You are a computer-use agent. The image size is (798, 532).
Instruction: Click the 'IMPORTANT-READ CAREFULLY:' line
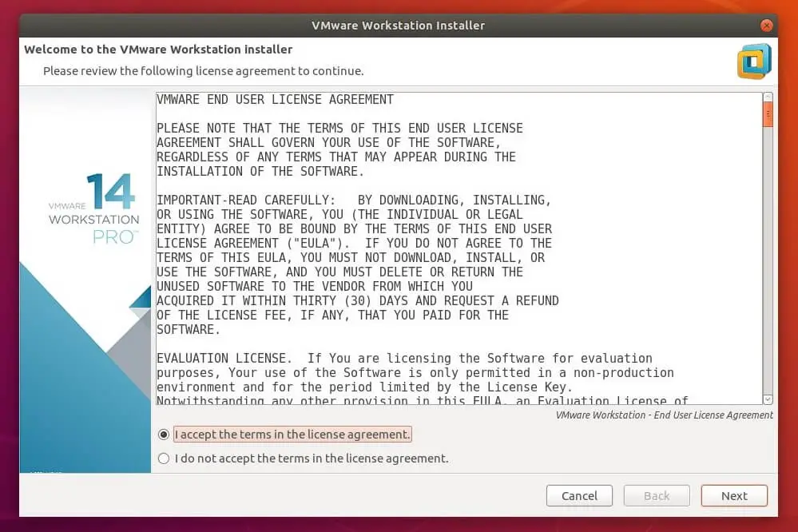(x=354, y=200)
